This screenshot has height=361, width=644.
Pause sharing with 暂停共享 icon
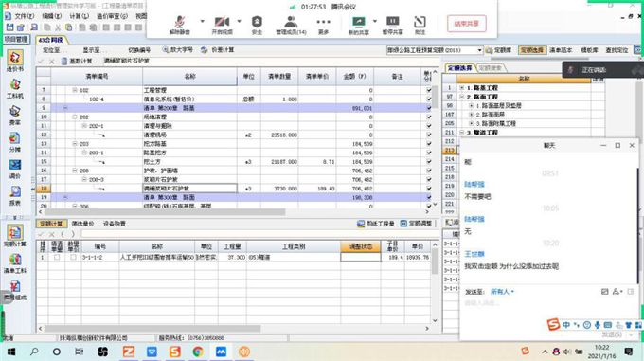(392, 25)
